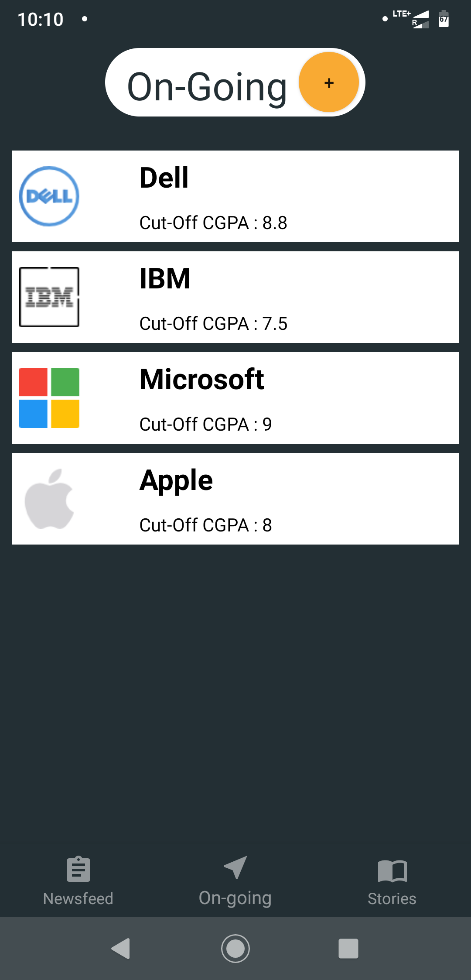
Task: Open the IBM company title
Action: point(165,278)
